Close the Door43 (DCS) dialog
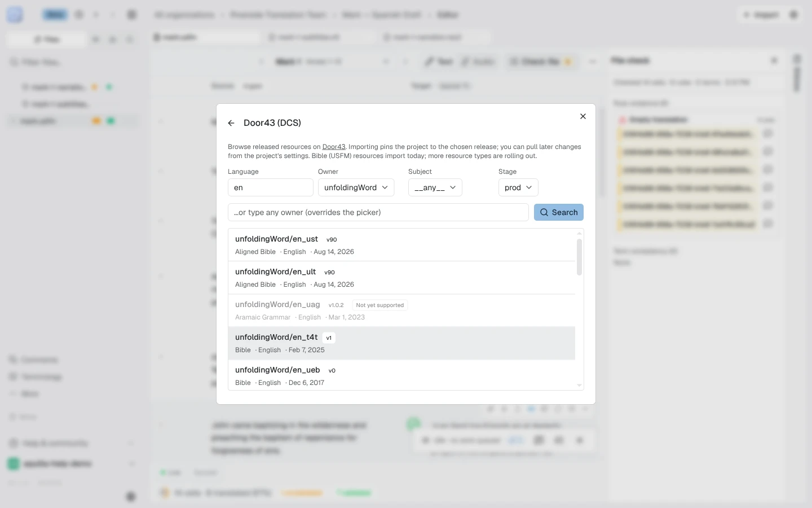Screen dimensions: 812x508 click(x=583, y=116)
